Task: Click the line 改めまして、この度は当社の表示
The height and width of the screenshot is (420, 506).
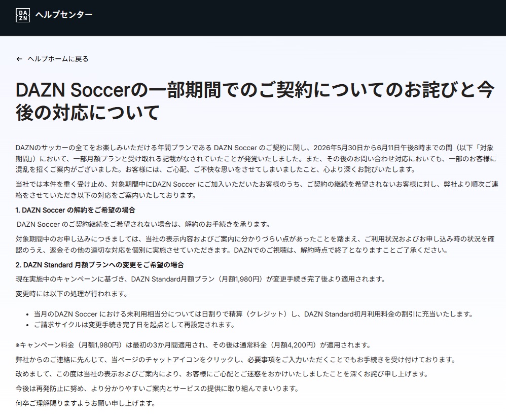Action: (x=222, y=374)
